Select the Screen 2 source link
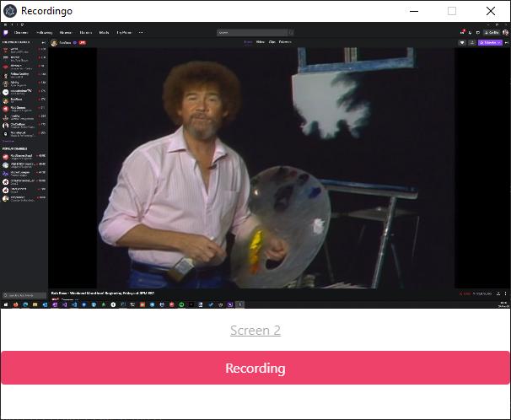 255,331
